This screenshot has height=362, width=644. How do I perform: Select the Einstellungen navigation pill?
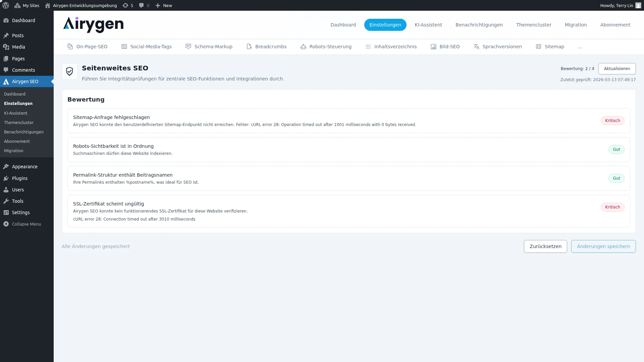point(385,25)
